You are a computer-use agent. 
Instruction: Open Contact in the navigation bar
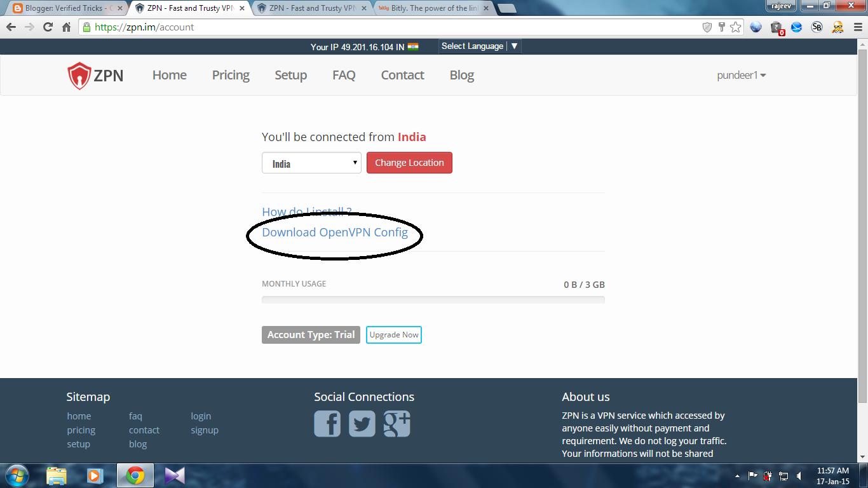(402, 75)
